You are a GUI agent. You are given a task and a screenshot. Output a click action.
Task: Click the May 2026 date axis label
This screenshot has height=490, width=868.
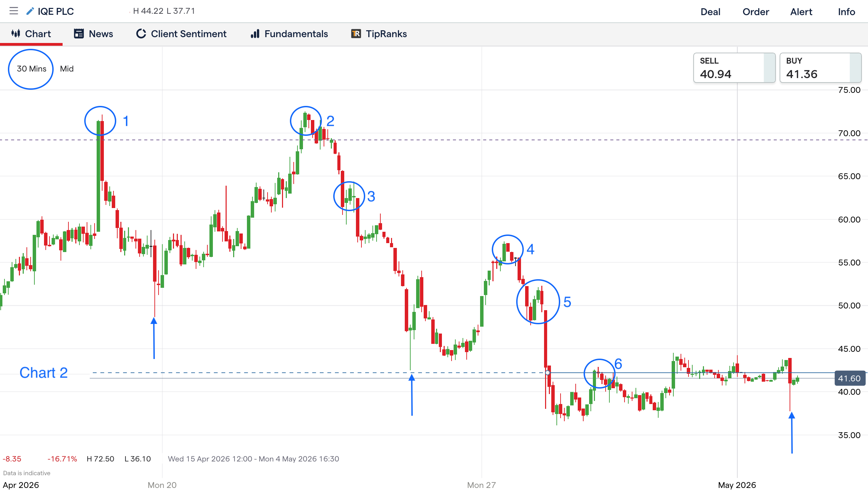tap(737, 485)
